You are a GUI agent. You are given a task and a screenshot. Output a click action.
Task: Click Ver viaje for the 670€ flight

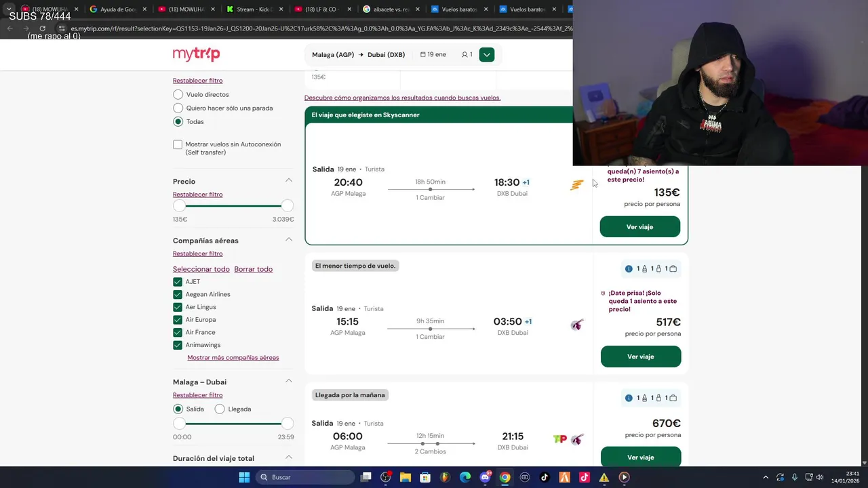click(641, 457)
